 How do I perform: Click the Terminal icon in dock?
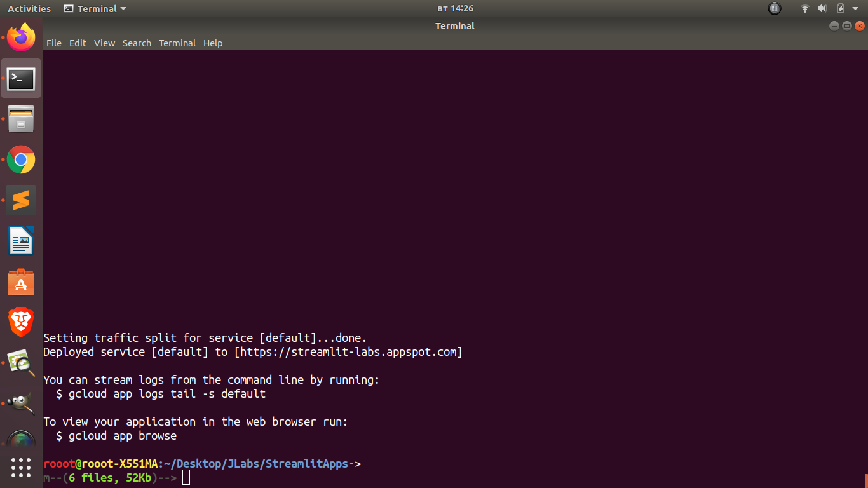21,79
